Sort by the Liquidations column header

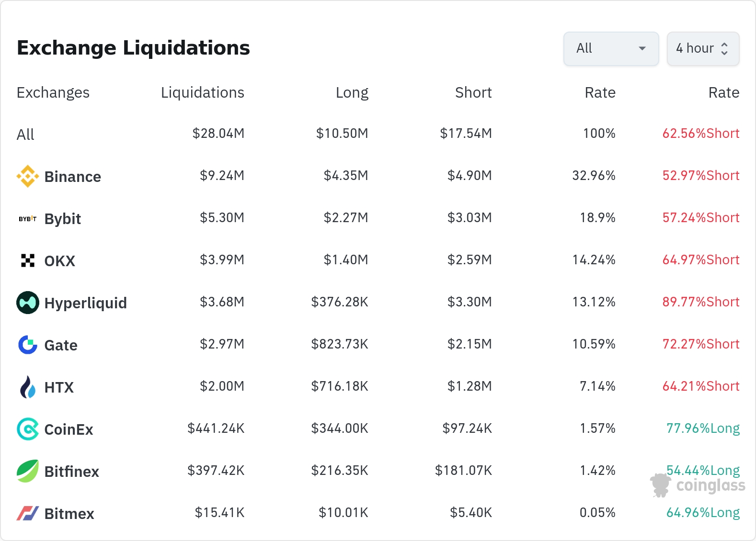[202, 92]
